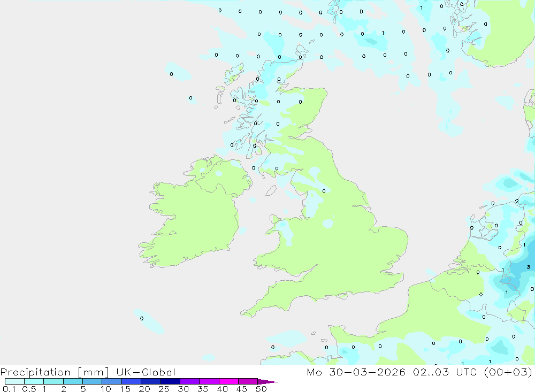Click the 35–40 mm legend color swatch

(209, 381)
